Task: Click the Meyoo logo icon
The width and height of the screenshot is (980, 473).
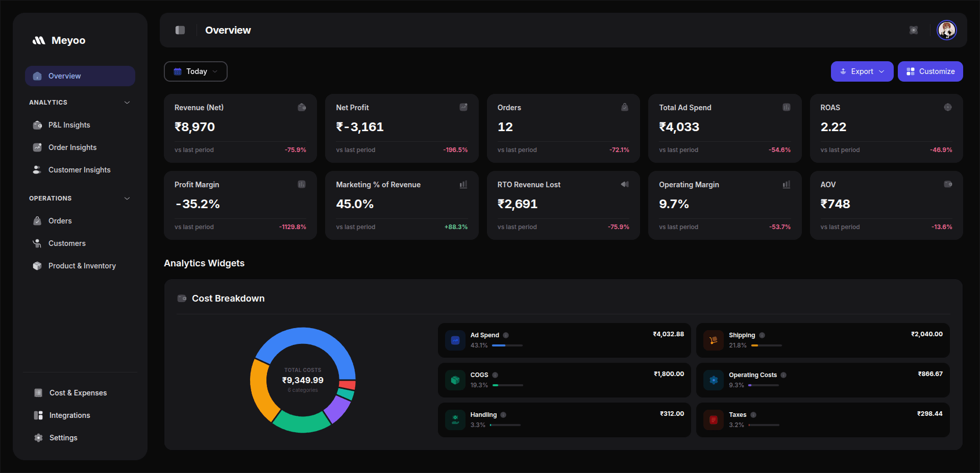Action: pos(39,40)
